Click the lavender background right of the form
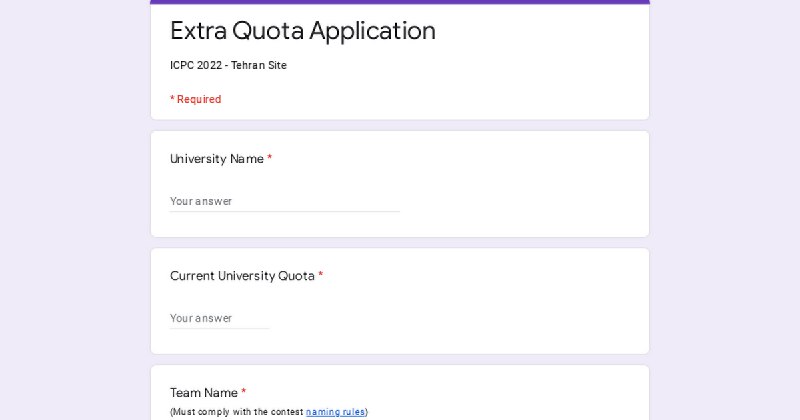Image resolution: width=800 pixels, height=420 pixels. coord(724,210)
